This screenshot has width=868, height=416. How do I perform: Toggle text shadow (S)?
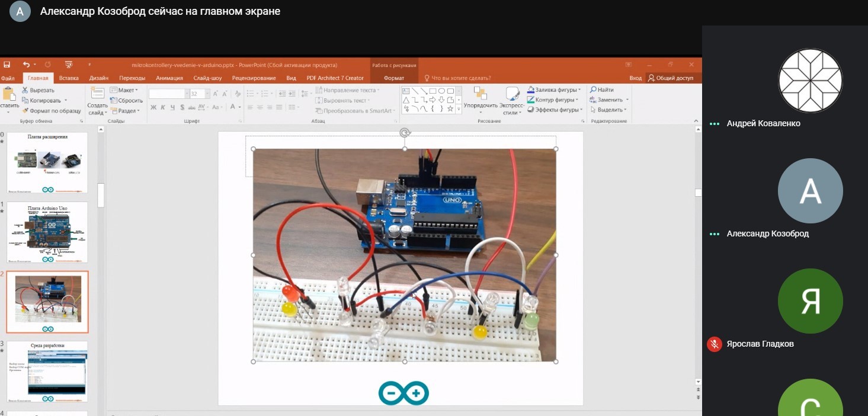182,107
